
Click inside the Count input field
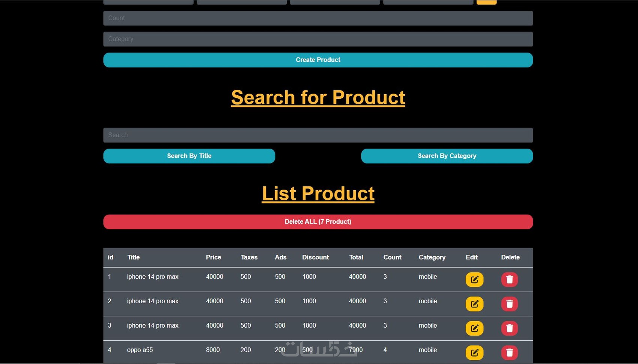pos(318,18)
